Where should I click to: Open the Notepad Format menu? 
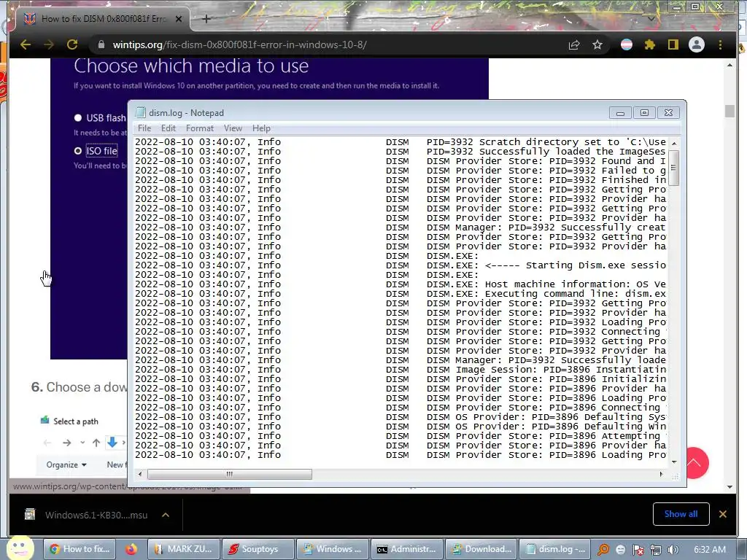200,128
